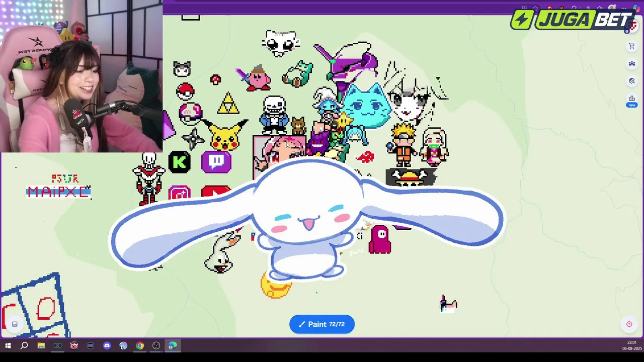The image size is (644, 362).
Task: Open the user profile avatar icon
Action: pos(633,25)
